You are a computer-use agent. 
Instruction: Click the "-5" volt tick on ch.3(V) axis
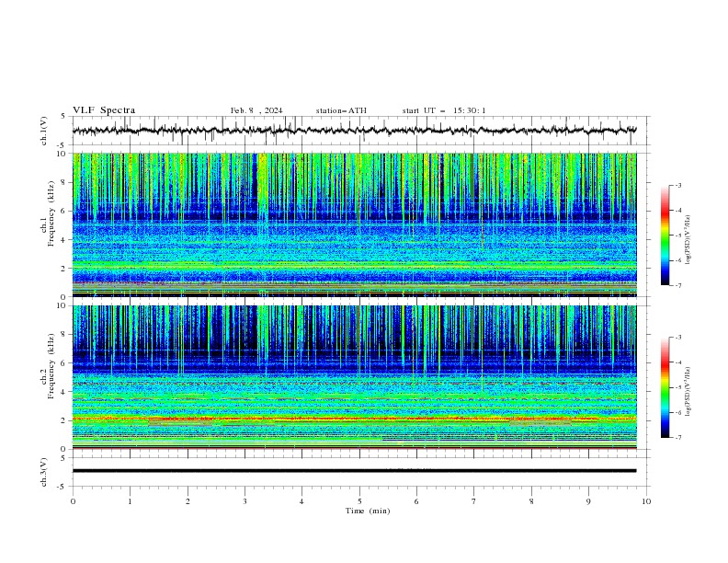[62, 487]
